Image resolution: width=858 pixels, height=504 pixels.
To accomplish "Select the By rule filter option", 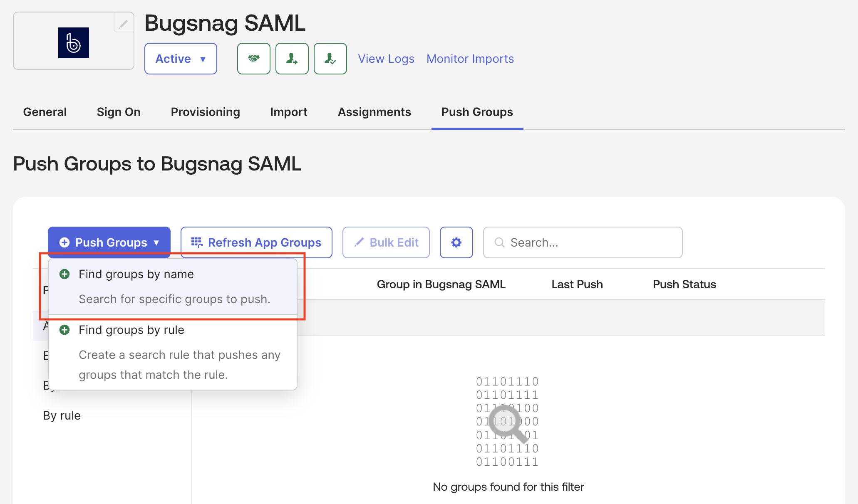I will [62, 415].
